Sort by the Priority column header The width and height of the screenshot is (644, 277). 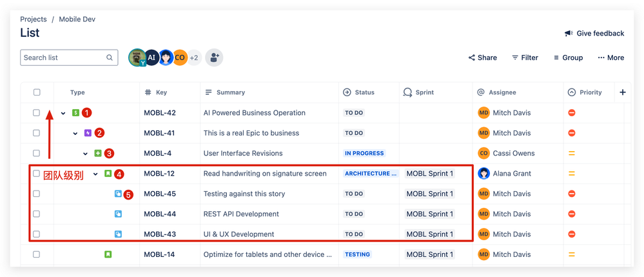585,92
